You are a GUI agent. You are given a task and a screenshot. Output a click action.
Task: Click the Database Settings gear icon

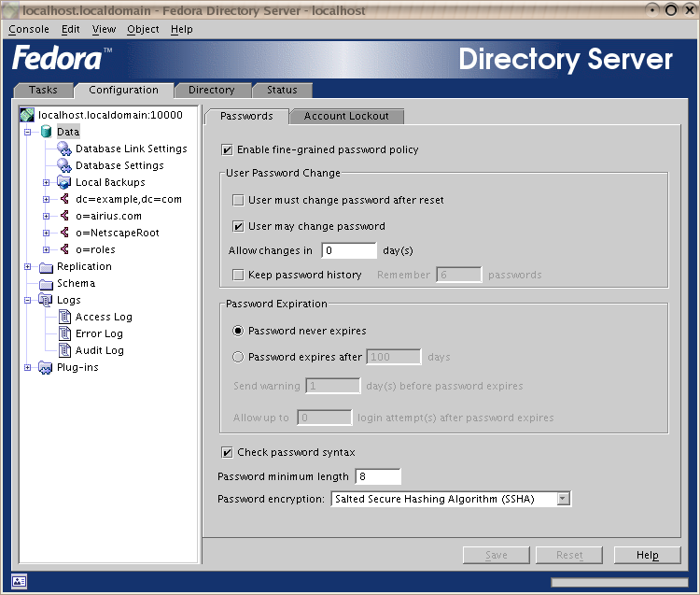[64, 165]
